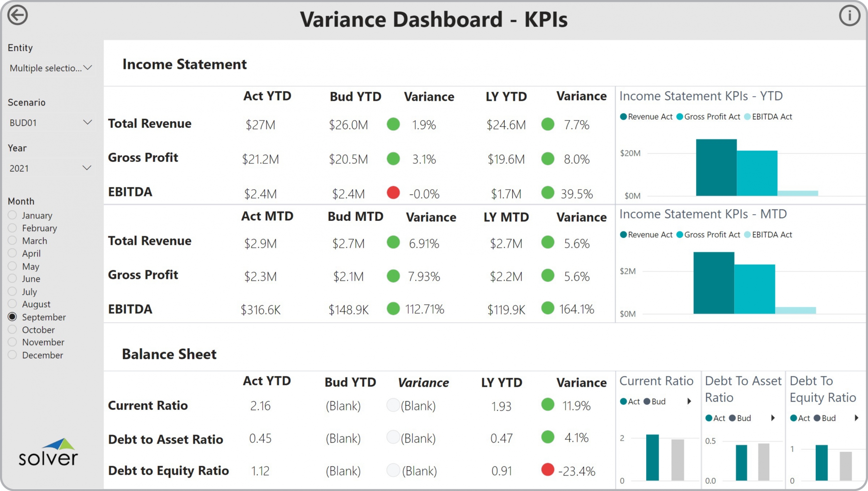Click EBITDA Act legend swatch in YTD chart

(x=747, y=117)
